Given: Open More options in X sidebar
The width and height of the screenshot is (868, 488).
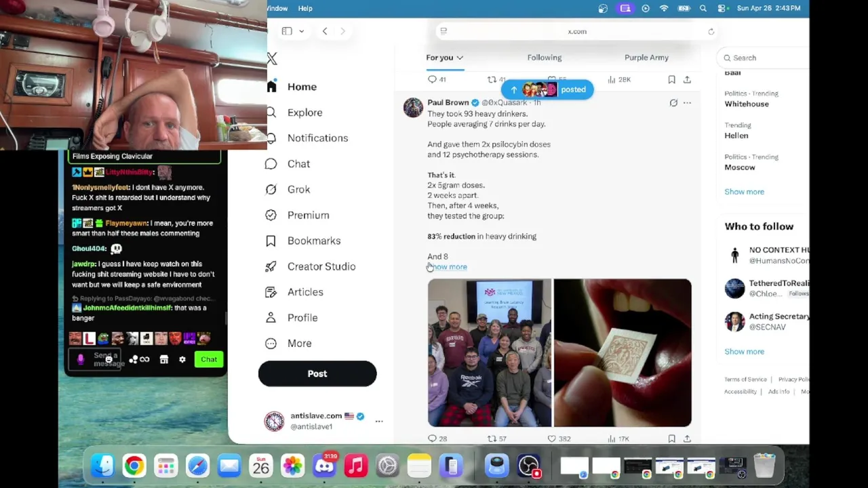Looking at the screenshot, I should [290, 344].
